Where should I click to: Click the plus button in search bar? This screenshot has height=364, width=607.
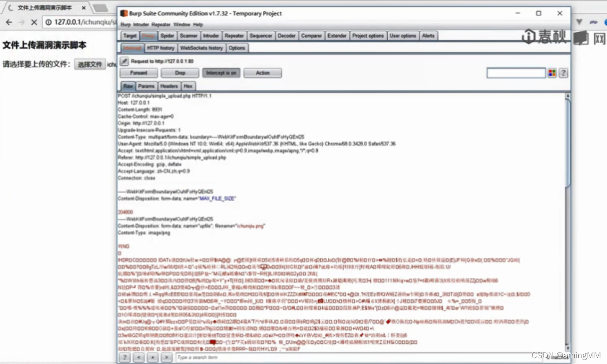click(153, 357)
